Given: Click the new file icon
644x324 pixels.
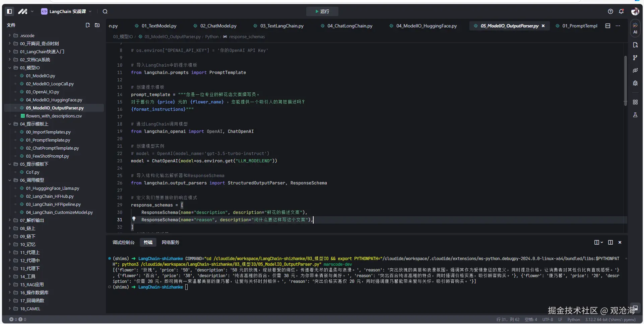Looking at the screenshot, I should (x=88, y=25).
